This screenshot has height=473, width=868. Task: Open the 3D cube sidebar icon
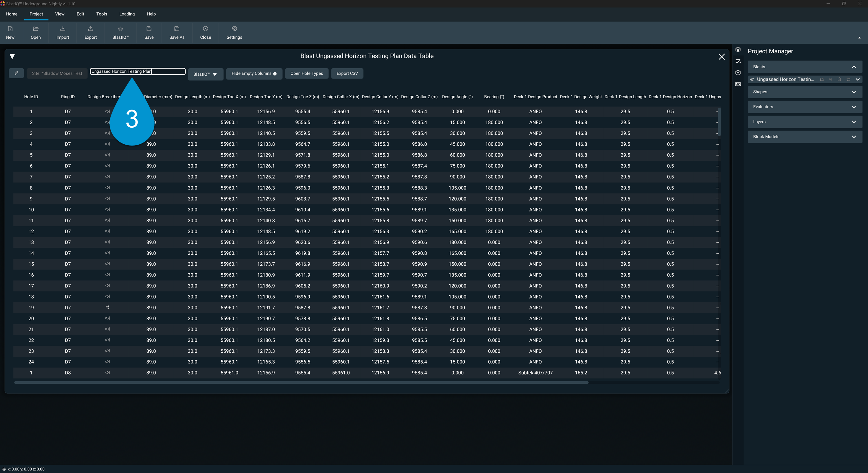(738, 73)
